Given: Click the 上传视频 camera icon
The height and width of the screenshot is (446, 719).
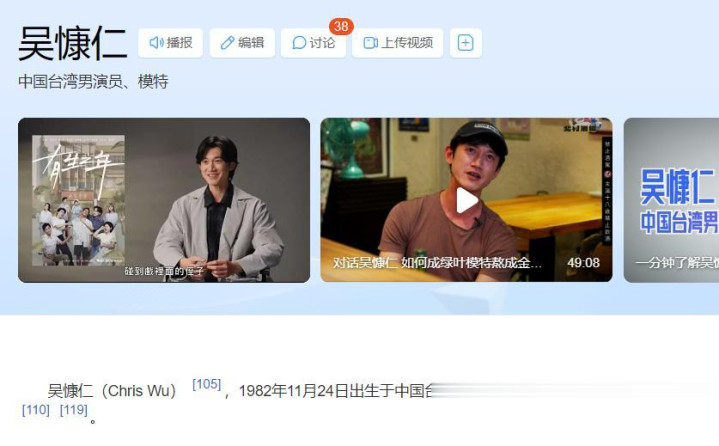Looking at the screenshot, I should pyautogui.click(x=371, y=43).
